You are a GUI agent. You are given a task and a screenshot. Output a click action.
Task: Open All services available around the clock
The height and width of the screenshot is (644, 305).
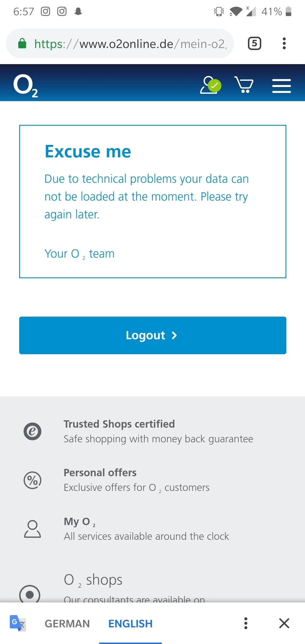click(x=146, y=536)
